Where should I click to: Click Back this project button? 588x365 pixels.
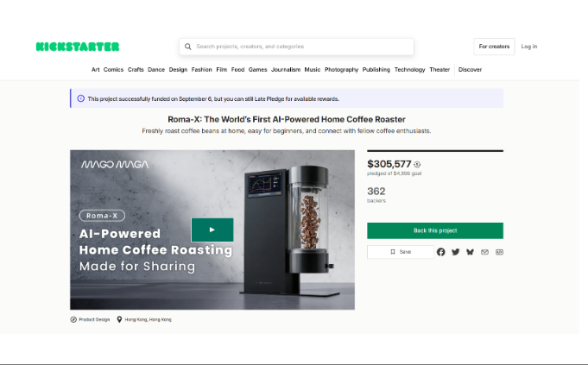pos(435,230)
